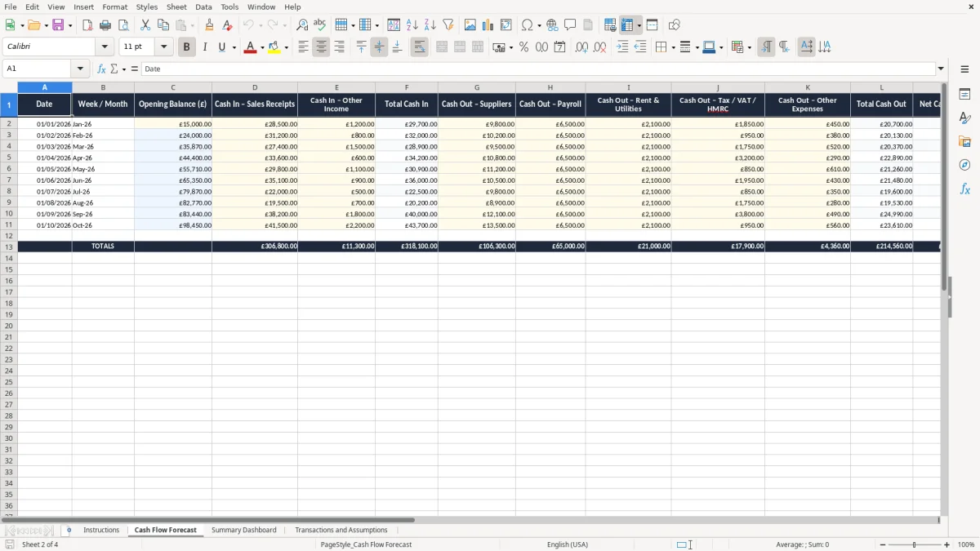Open the Data menu
Viewport: 980px width, 551px height.
coord(204,7)
